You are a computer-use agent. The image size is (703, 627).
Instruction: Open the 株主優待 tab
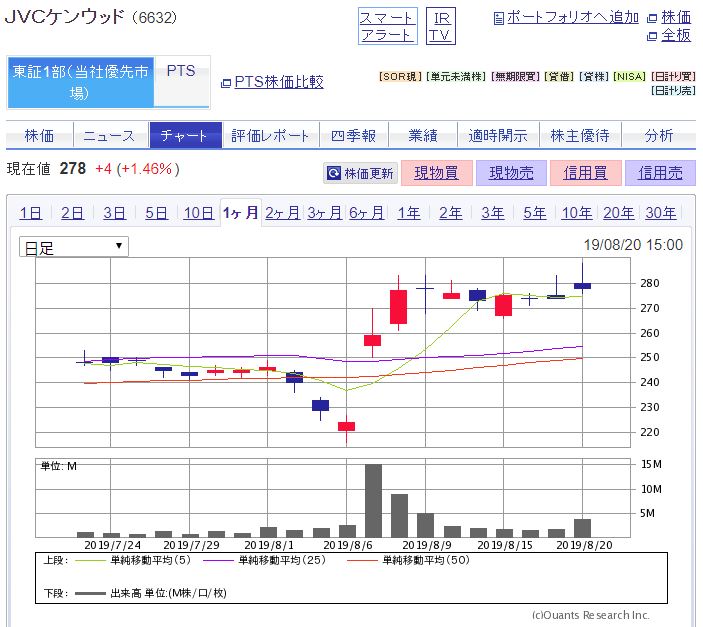click(x=580, y=135)
